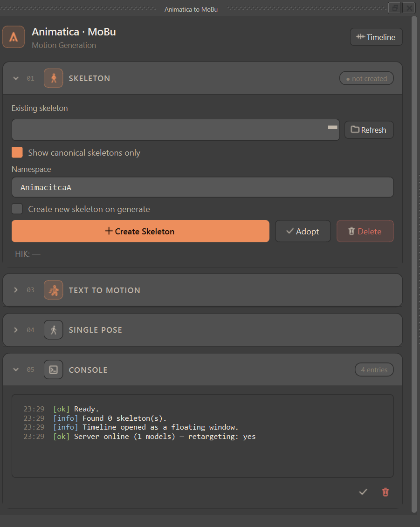Refresh the skeleton list

(x=369, y=130)
